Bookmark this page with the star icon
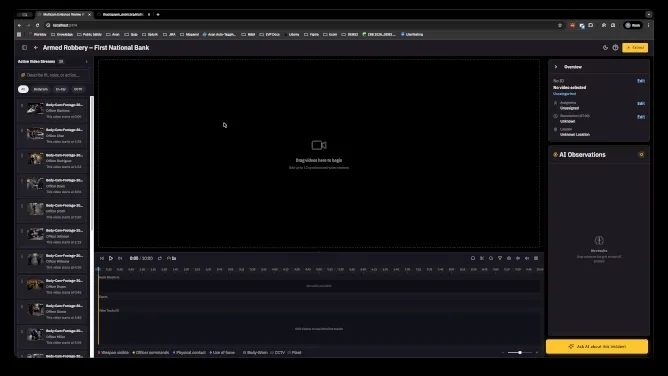 [x=560, y=25]
